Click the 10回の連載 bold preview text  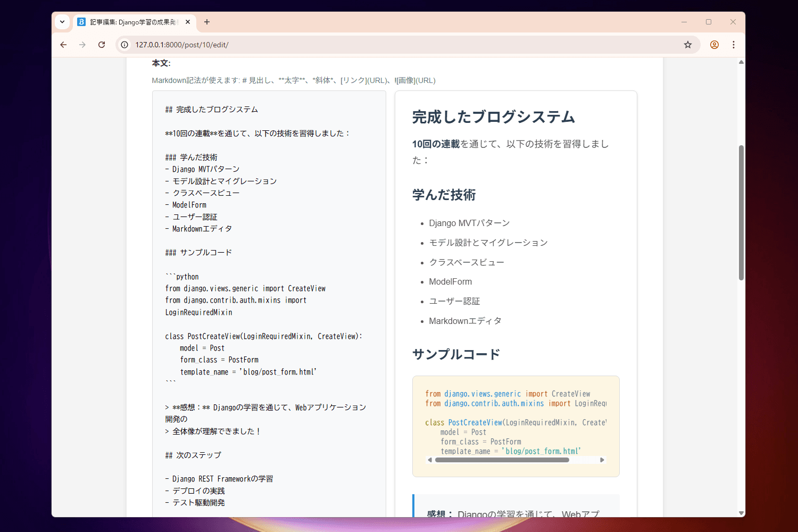436,144
